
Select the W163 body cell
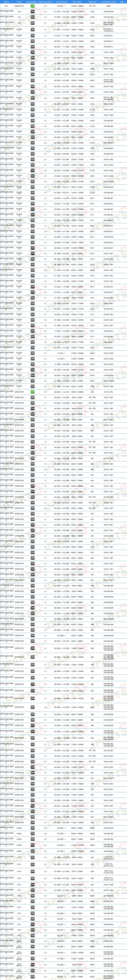tap(92, 364)
